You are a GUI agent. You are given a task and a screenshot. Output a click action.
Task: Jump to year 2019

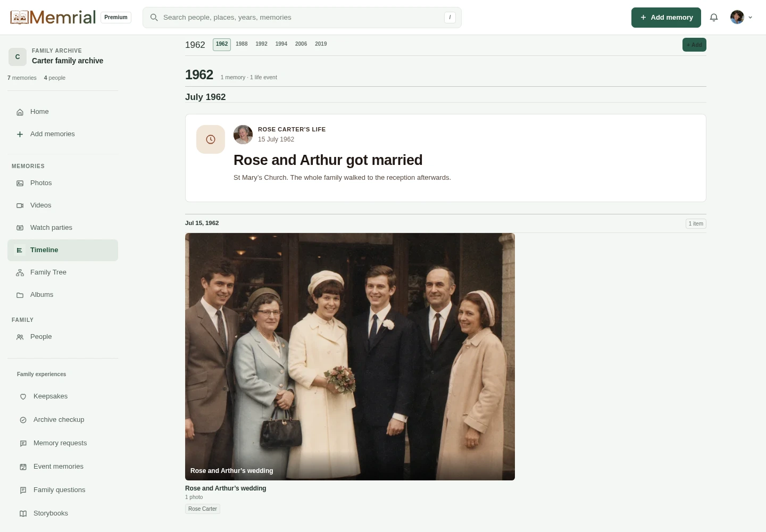[321, 44]
